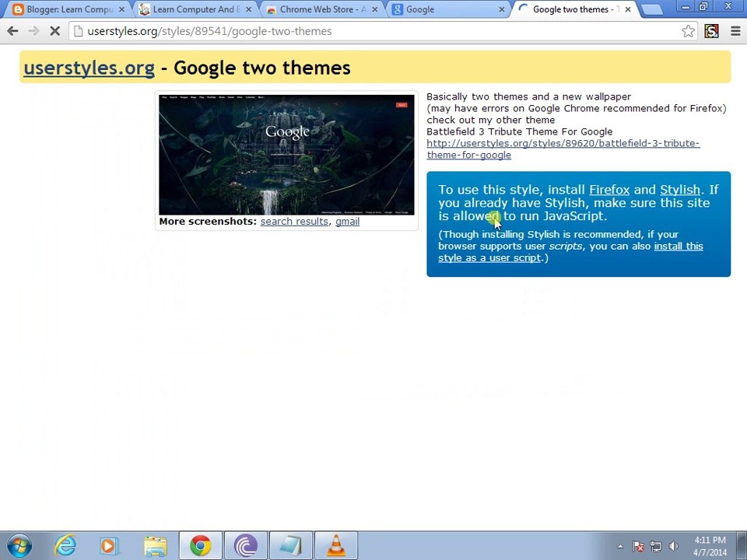Open the Stylish extension icon
This screenshot has height=560, width=747.
tap(712, 31)
